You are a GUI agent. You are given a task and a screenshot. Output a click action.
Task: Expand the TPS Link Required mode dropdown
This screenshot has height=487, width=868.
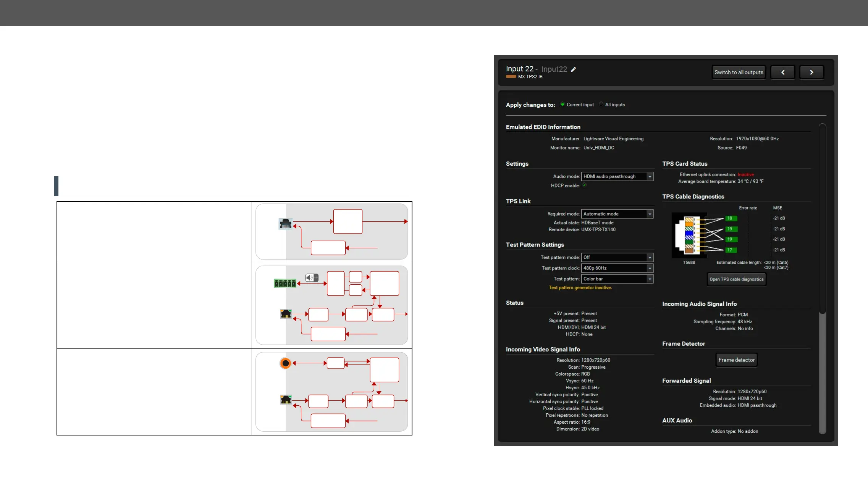click(x=617, y=214)
